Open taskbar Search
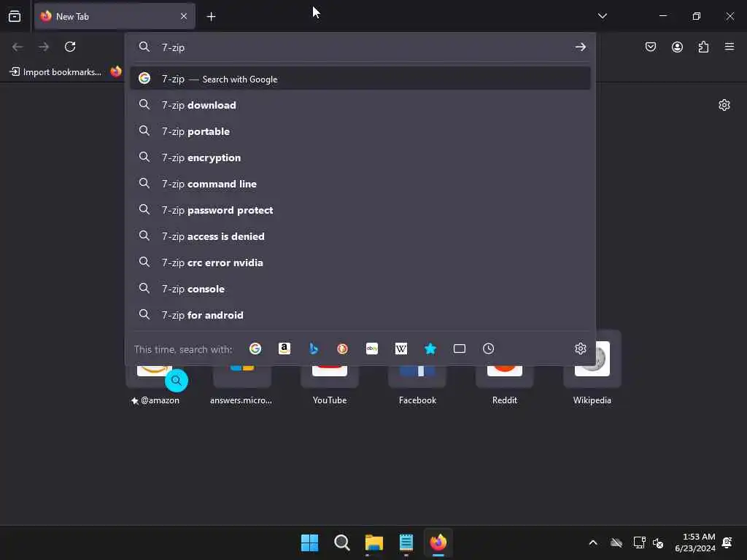Screen dimensions: 747x560 click(x=341, y=542)
